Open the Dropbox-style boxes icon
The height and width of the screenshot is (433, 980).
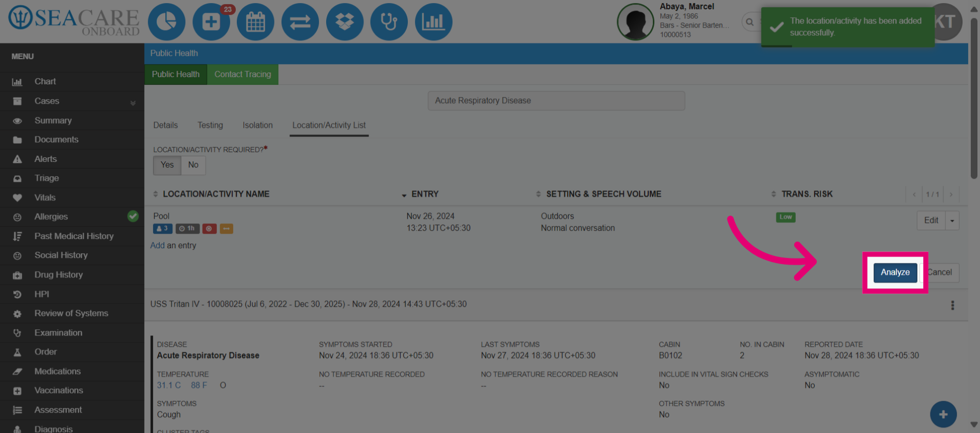[x=345, y=22]
